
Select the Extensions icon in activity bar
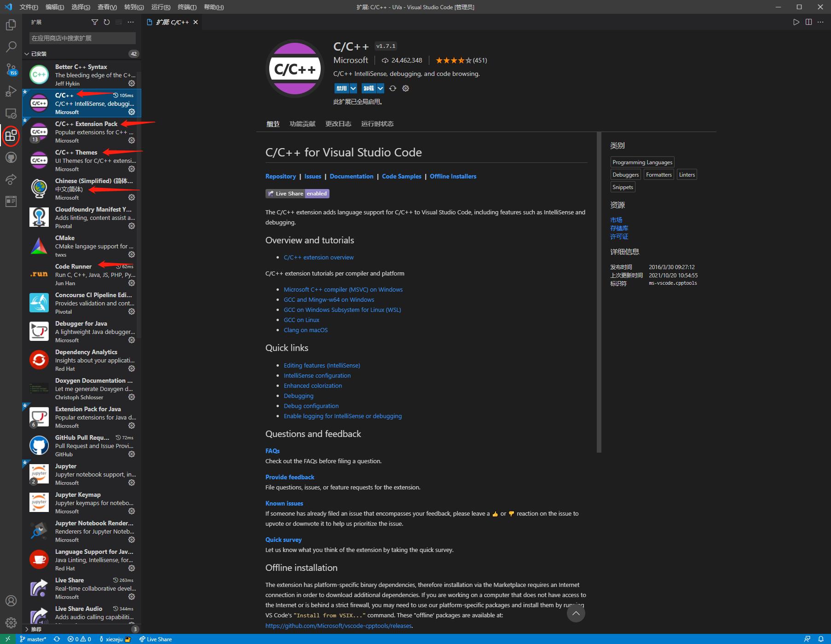(x=11, y=136)
